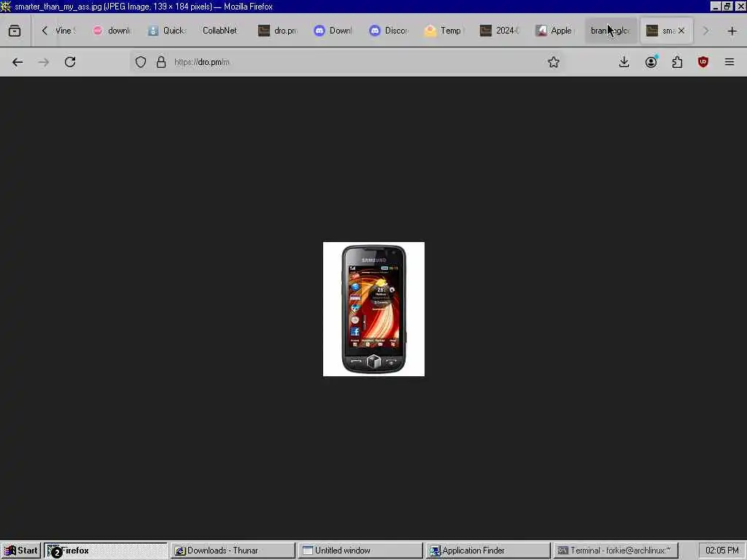Close the smarter_than_my_ass tab
Image resolution: width=747 pixels, height=560 pixels.
(681, 31)
